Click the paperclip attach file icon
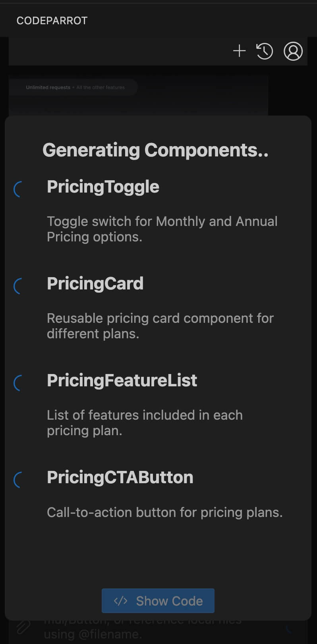 tap(23, 627)
